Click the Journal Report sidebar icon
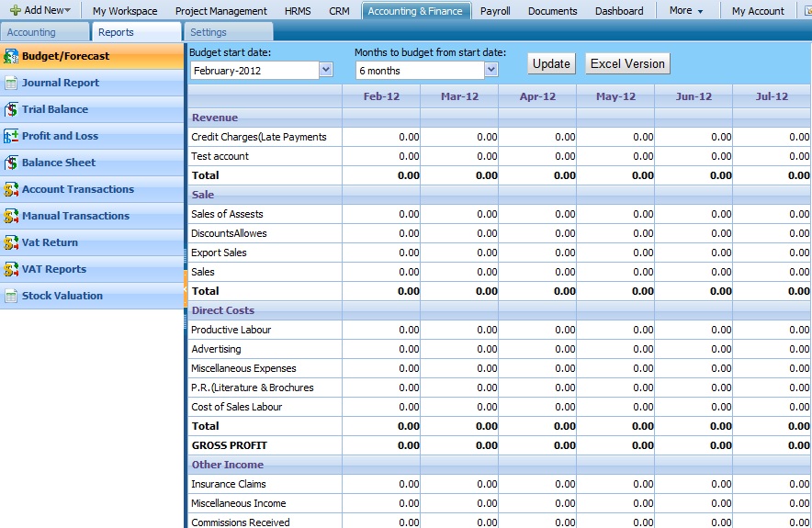The width and height of the screenshot is (812, 528). click(x=11, y=83)
